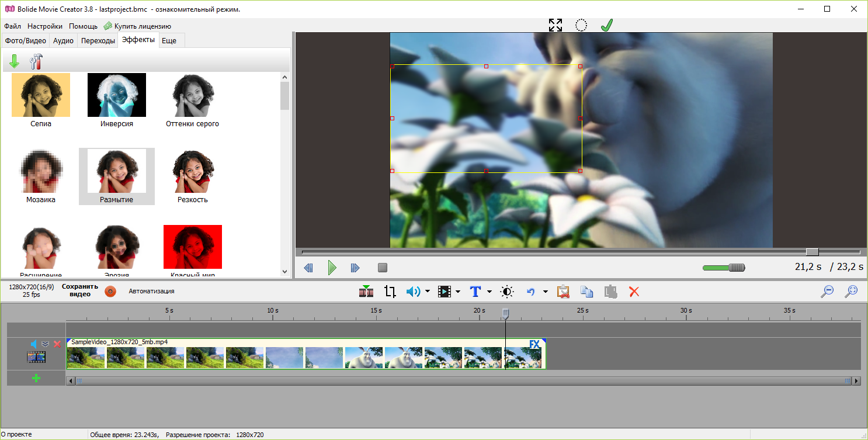Zoom out the timeline with the minus magnifier
Screen dimensions: 868x440
[827, 291]
